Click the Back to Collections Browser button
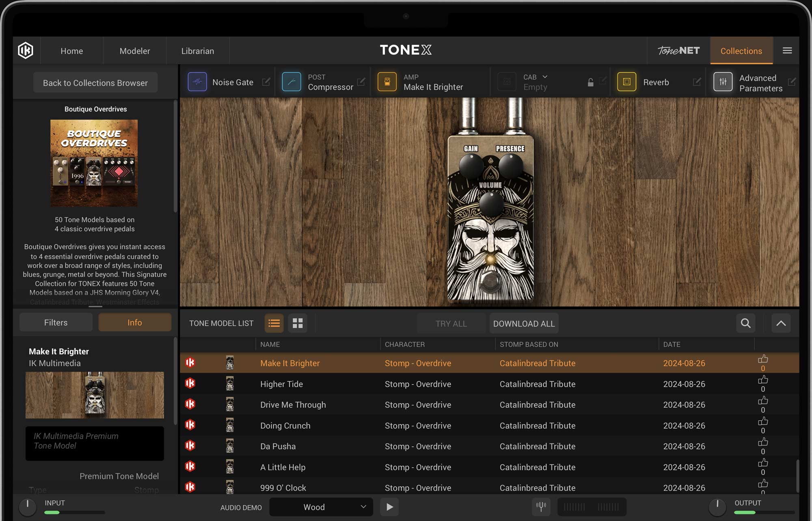This screenshot has height=521, width=812. click(95, 82)
